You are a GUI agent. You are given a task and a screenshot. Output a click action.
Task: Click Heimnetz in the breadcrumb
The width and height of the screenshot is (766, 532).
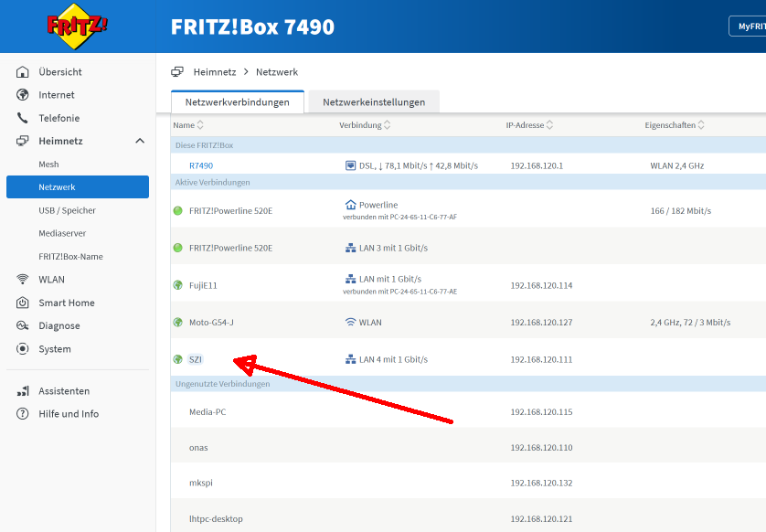coord(215,72)
